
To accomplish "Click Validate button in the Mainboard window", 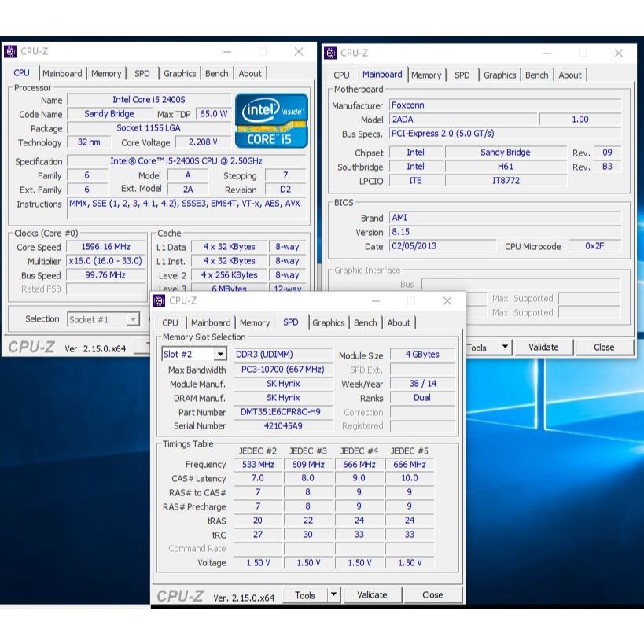I will pos(543,348).
